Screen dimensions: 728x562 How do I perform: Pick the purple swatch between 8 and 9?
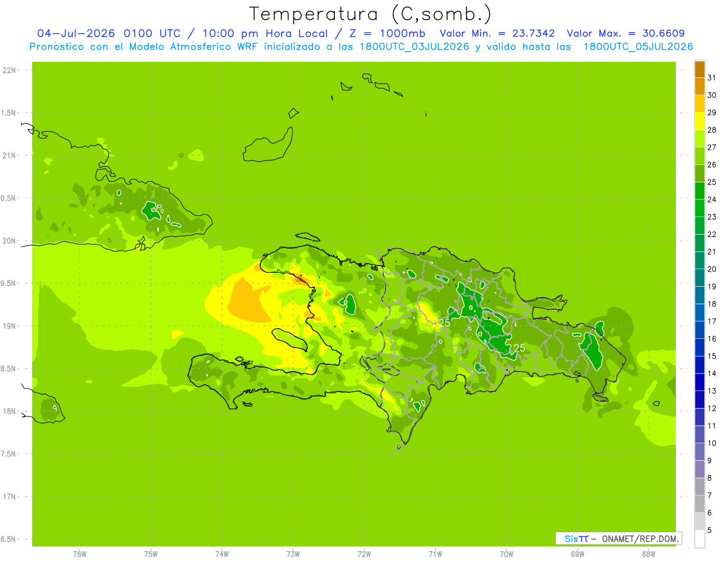tap(699, 469)
